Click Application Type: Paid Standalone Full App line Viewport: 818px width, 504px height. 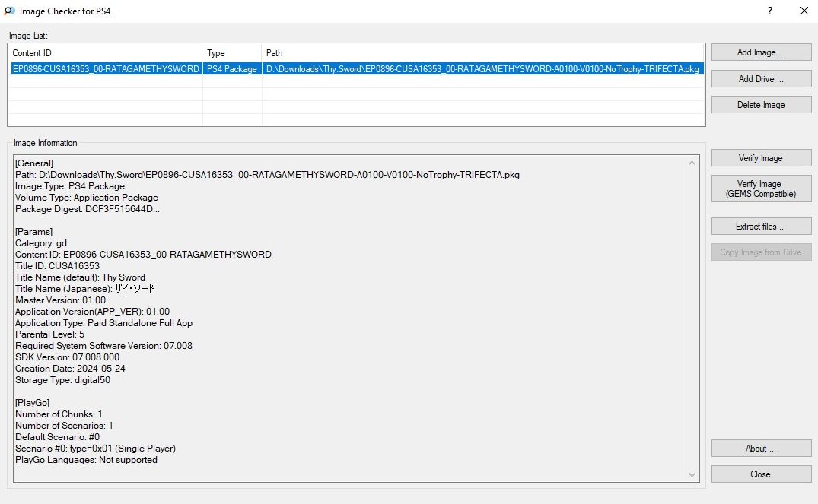103,323
